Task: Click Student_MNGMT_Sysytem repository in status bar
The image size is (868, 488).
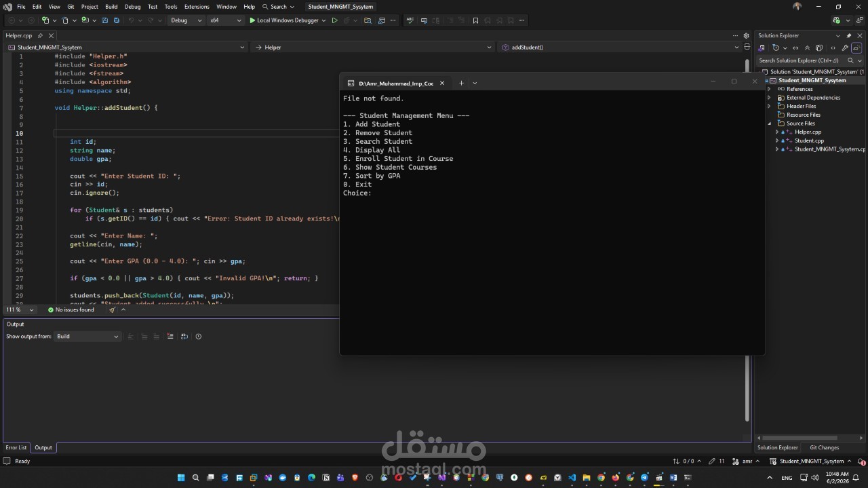Action: point(811,461)
